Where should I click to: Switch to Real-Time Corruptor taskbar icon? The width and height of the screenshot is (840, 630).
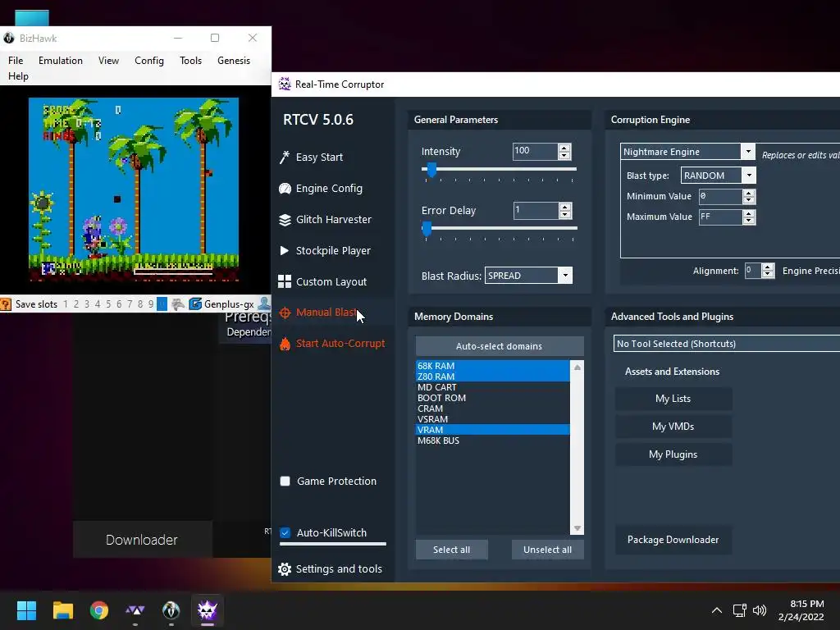pyautogui.click(x=208, y=610)
